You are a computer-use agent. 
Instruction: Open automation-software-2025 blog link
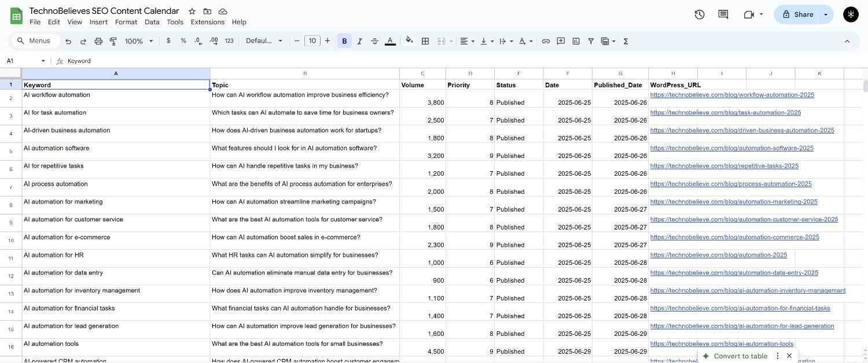pos(732,148)
